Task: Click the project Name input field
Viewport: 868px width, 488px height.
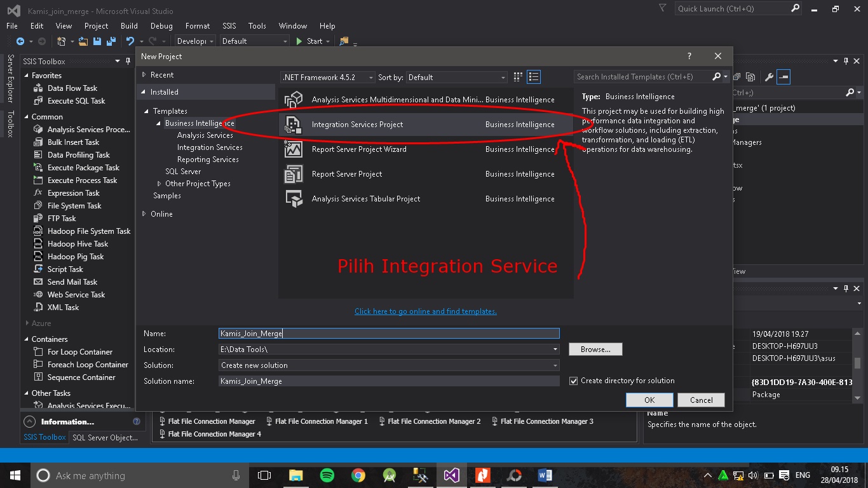Action: click(389, 334)
